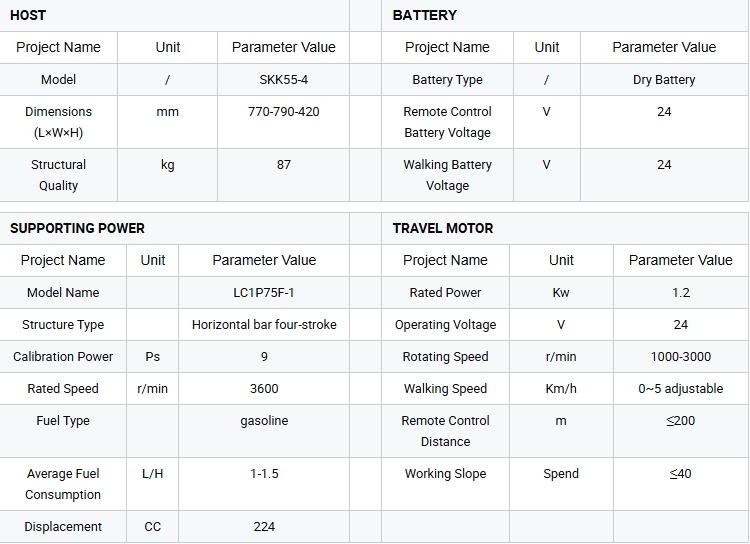Select the Calibration Power label cell
This screenshot has width=750, height=544.
coord(63,356)
